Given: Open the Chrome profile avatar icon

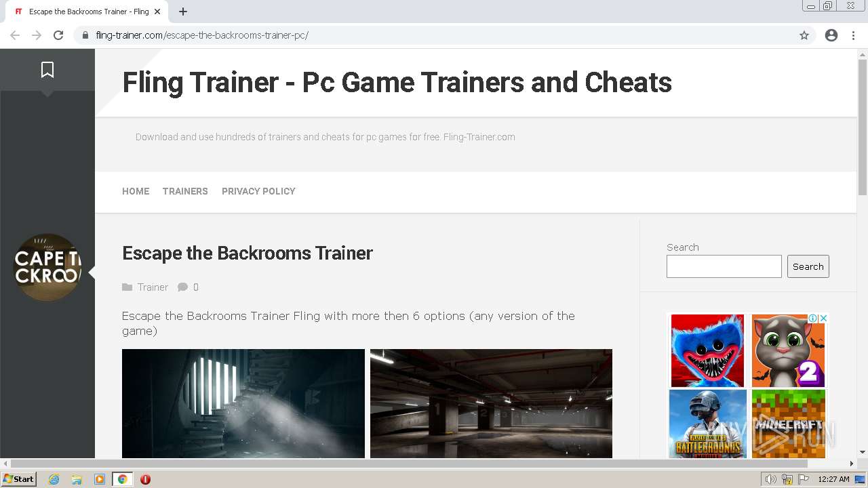Looking at the screenshot, I should tap(831, 35).
